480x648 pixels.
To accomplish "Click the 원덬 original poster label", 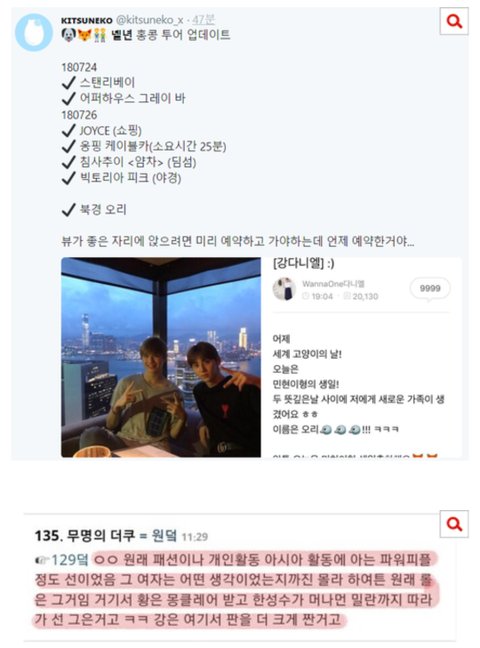I will pos(164,536).
